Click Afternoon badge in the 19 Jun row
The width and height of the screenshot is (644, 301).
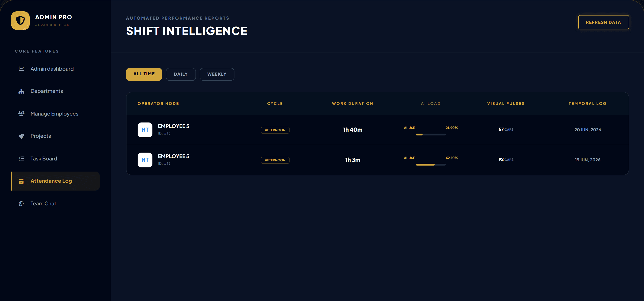coord(275,160)
